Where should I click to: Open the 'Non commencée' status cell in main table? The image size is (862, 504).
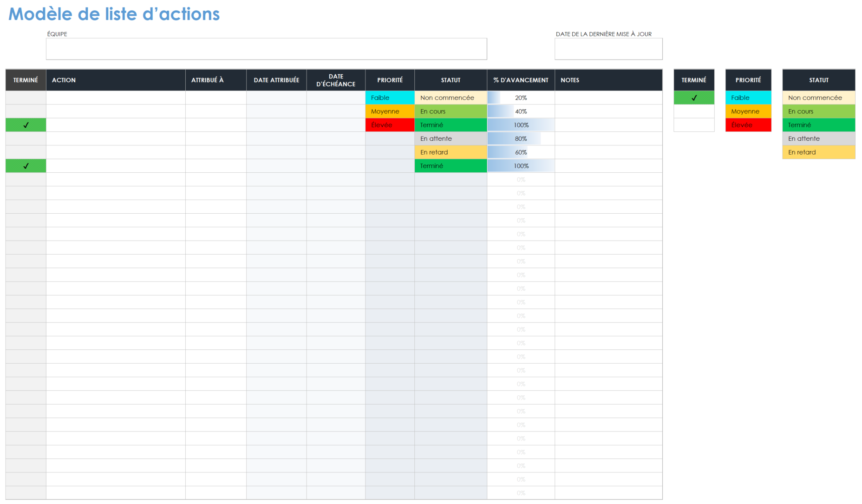451,98
